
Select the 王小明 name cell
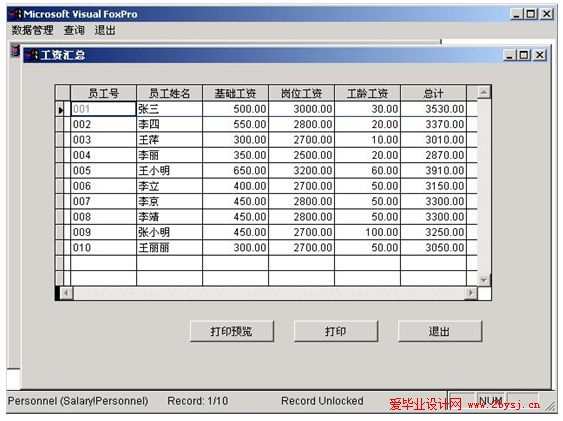click(169, 170)
